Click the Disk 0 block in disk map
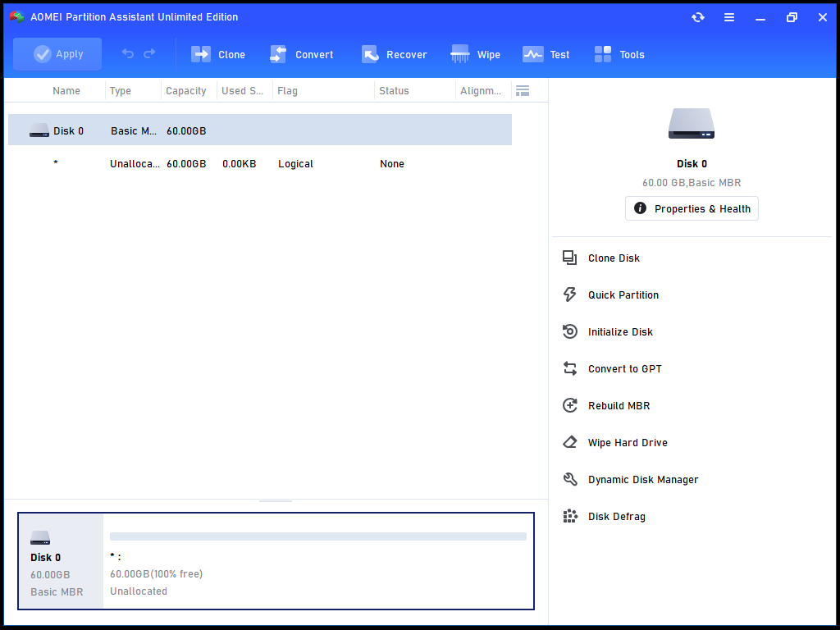The image size is (840, 630). click(x=61, y=561)
